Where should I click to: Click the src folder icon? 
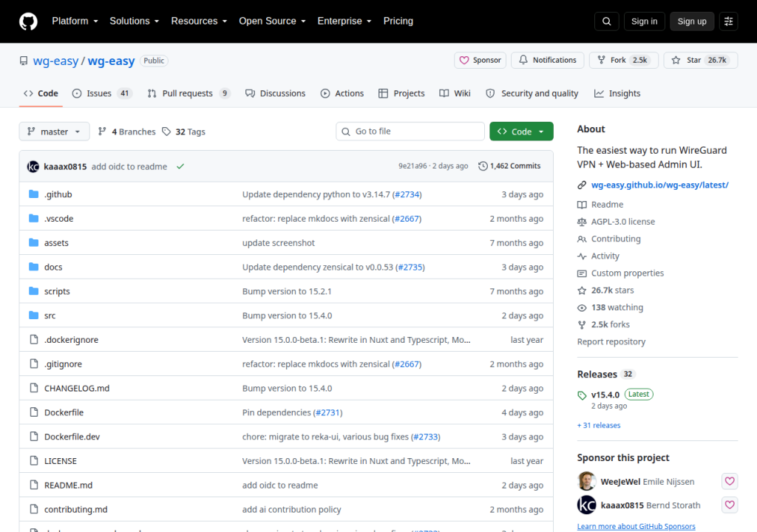tap(33, 316)
